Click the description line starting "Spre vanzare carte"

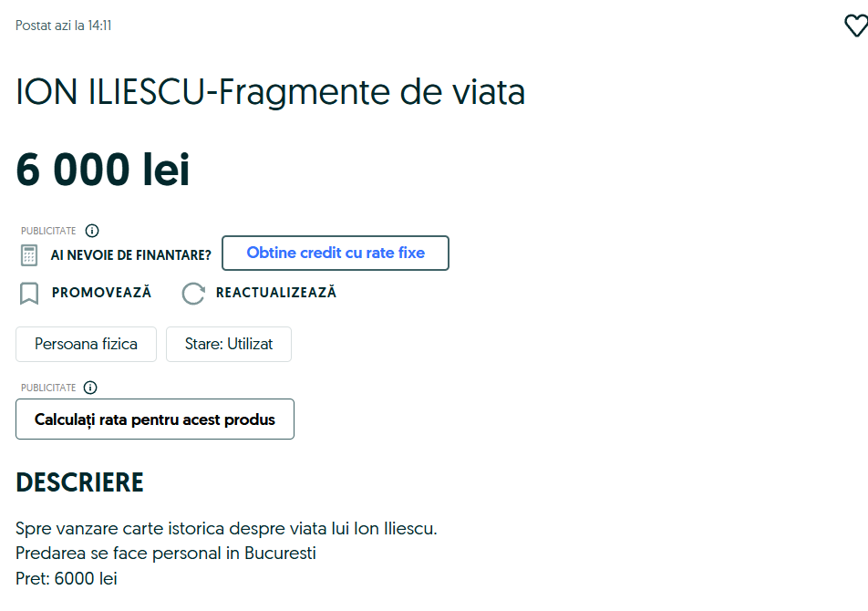point(226,528)
